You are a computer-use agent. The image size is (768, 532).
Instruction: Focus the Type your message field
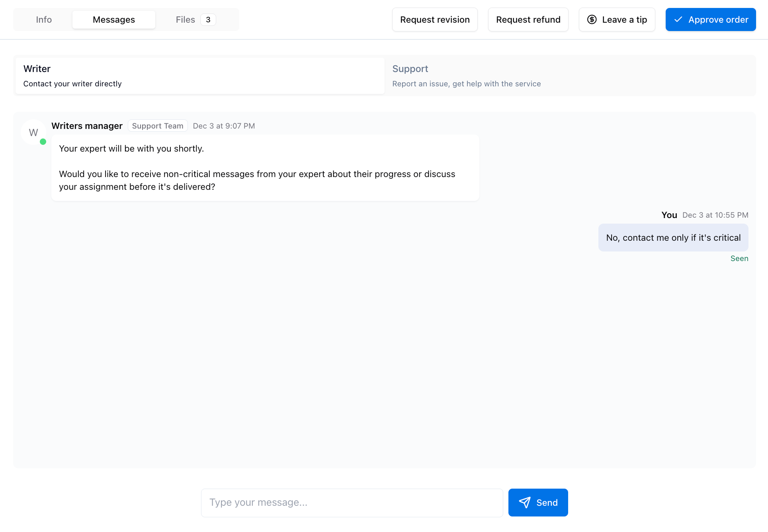click(352, 503)
